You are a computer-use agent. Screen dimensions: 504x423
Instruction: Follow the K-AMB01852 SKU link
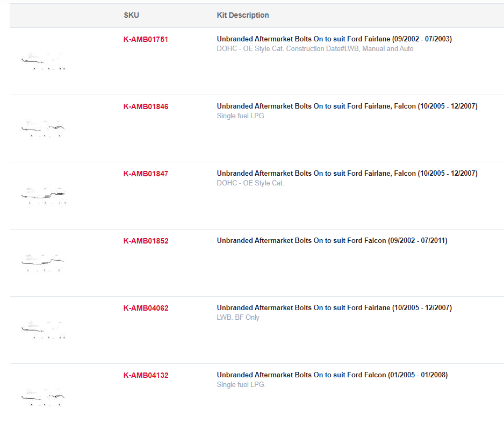pyautogui.click(x=146, y=241)
